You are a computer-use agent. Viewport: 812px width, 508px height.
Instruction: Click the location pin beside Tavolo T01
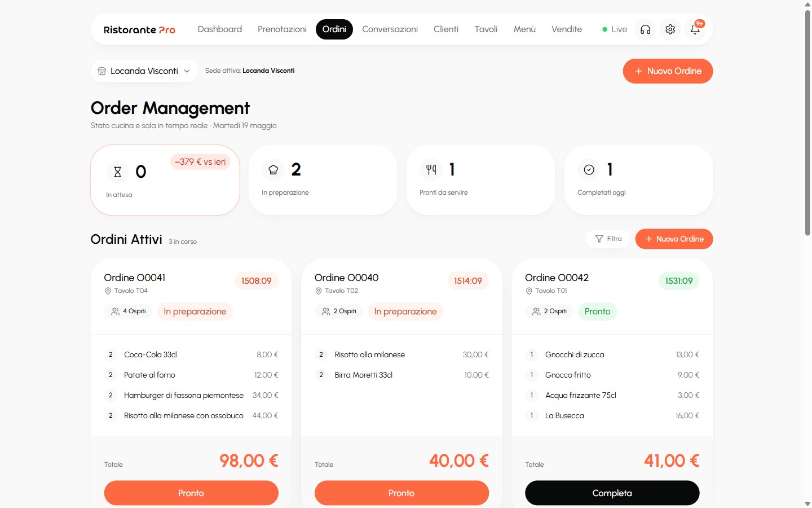(x=529, y=291)
